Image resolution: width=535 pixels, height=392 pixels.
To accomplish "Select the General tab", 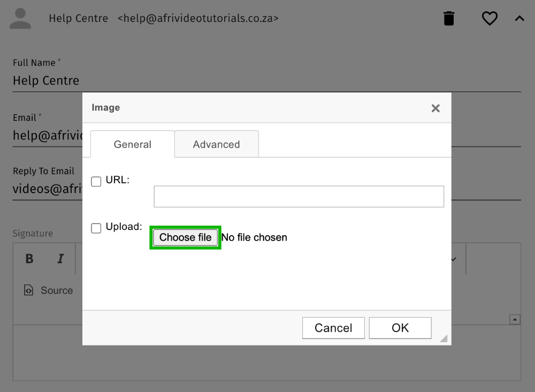I will coord(132,144).
